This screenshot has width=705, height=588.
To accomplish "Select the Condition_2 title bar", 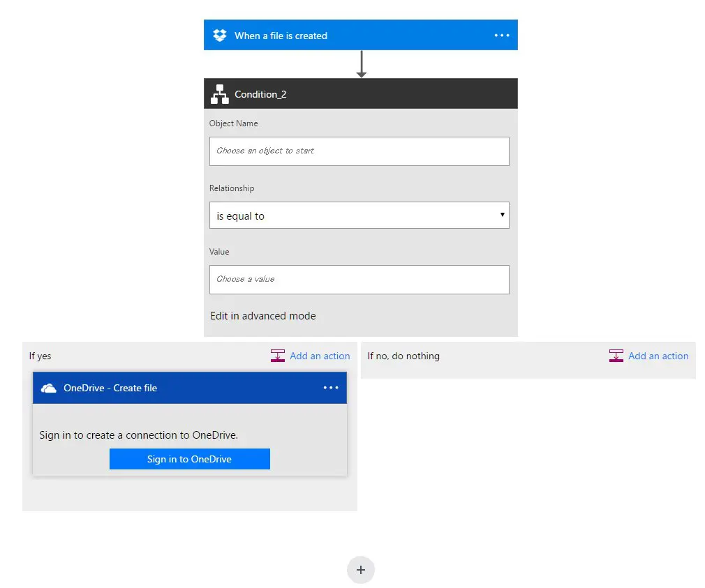I will 361,93.
